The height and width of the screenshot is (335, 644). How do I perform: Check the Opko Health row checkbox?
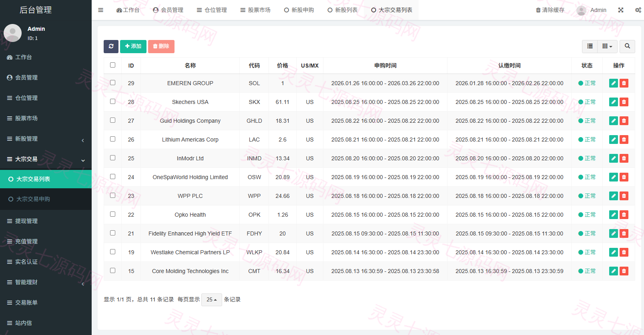tap(112, 214)
